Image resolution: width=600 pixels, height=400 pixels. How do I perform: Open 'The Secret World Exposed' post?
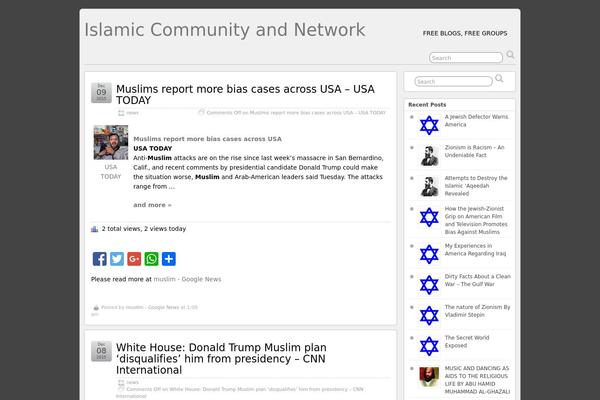click(x=467, y=341)
